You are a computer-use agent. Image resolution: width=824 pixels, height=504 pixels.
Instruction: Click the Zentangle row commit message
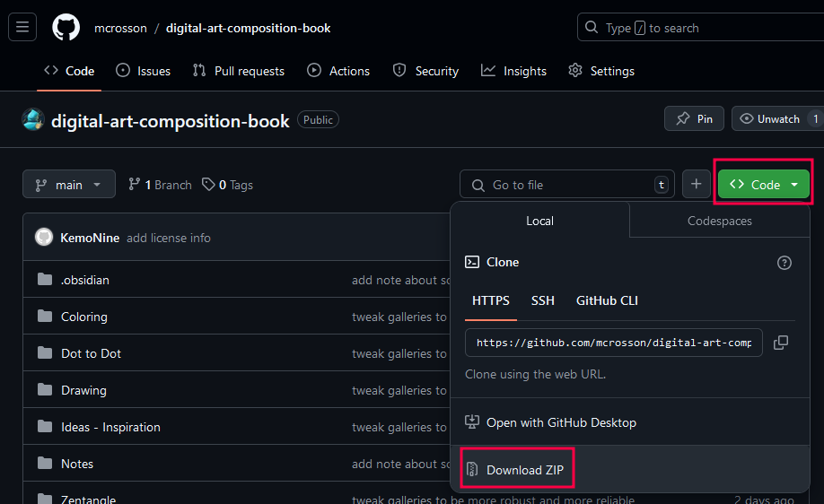[493, 500]
